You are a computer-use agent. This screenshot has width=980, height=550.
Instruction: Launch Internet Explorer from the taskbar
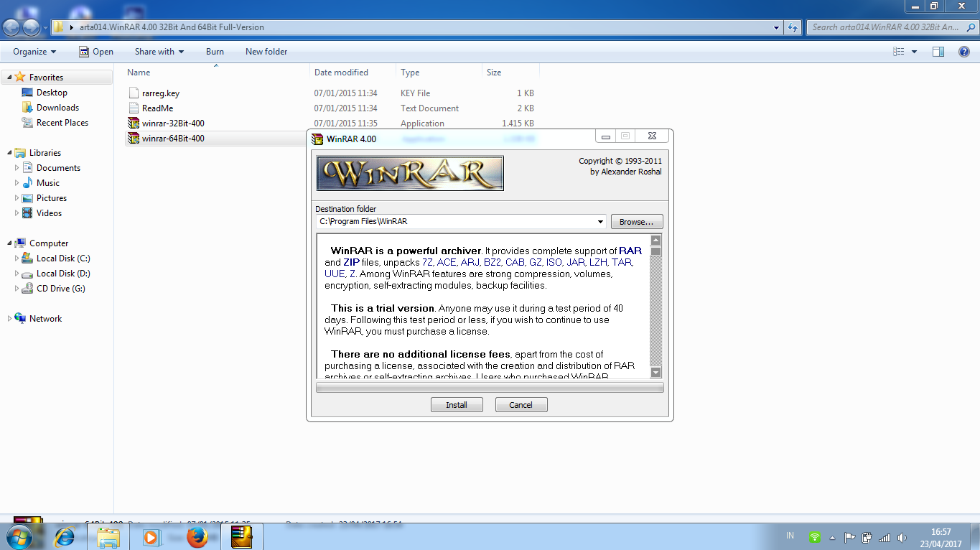pos(65,536)
